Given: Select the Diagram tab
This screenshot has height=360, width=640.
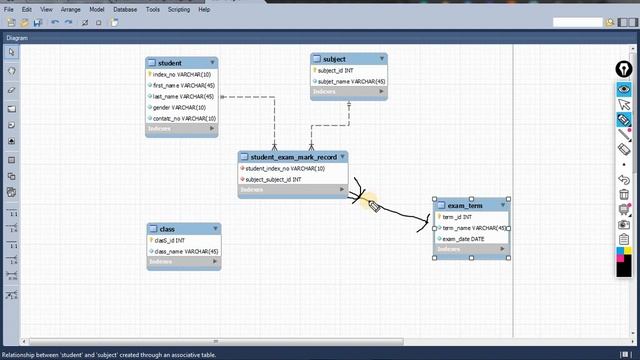Looking at the screenshot, I should click(17, 38).
